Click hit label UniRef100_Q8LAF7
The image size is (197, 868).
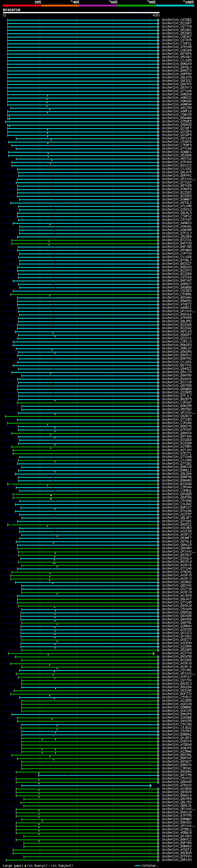point(177,518)
